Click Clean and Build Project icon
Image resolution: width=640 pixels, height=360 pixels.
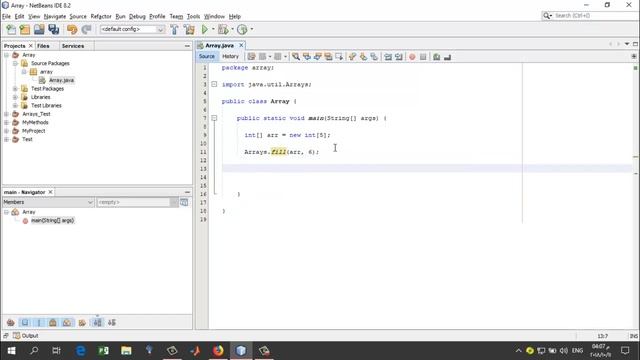[x=189, y=29]
